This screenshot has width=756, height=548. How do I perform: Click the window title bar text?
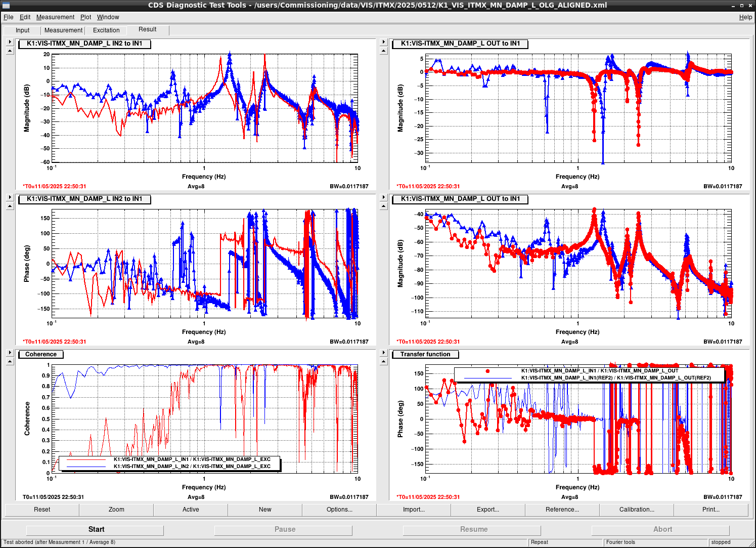pos(378,5)
